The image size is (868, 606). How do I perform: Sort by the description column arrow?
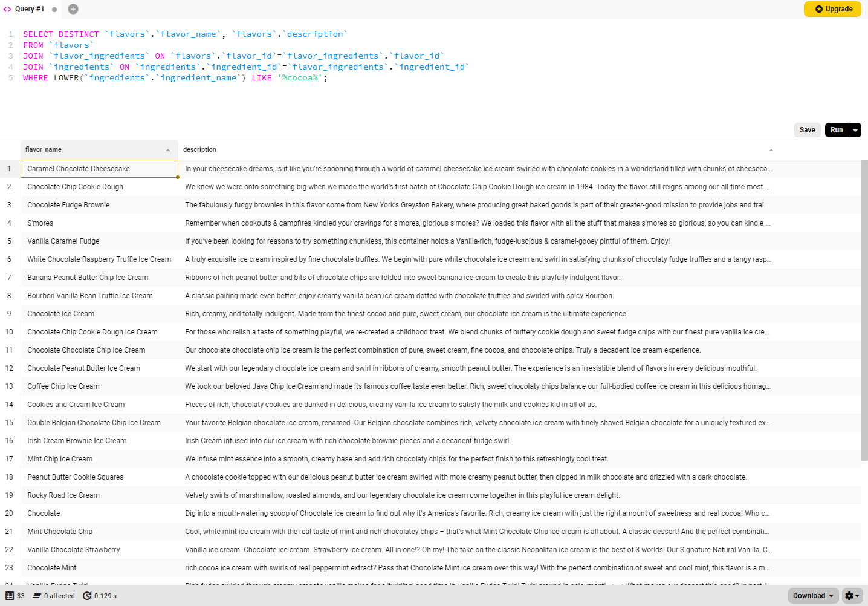[771, 150]
